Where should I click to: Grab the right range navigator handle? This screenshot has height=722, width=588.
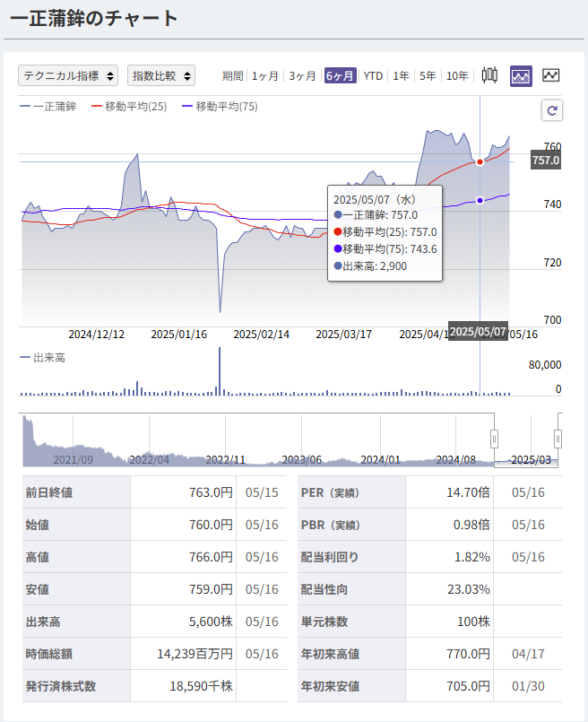coord(558,439)
